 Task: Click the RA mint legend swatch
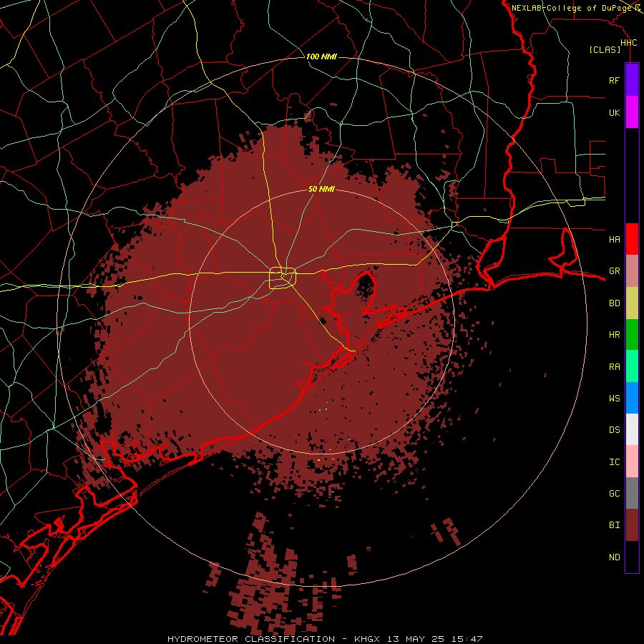coord(632,366)
